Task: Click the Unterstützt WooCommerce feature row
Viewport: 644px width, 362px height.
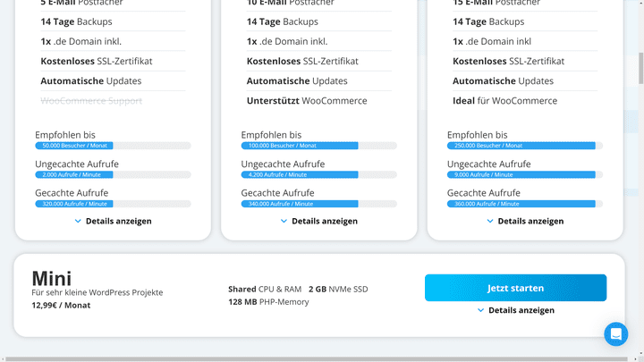Action: point(307,101)
